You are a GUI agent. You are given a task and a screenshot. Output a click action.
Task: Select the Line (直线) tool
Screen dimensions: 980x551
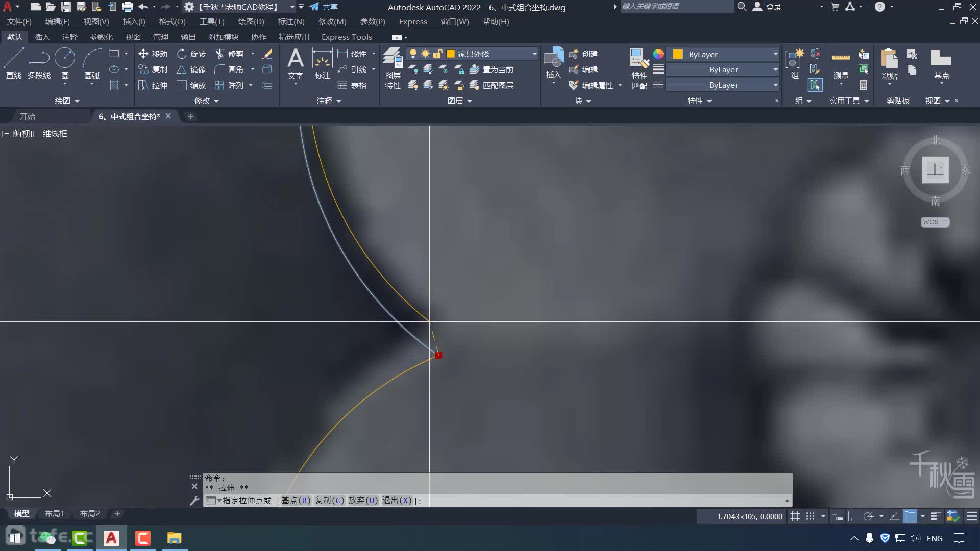13,64
